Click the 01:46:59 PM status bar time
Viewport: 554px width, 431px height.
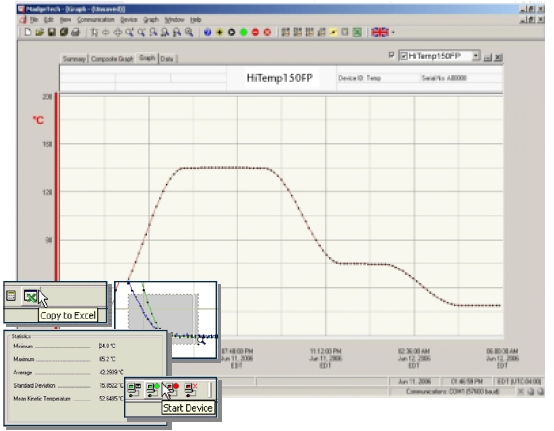tap(467, 382)
